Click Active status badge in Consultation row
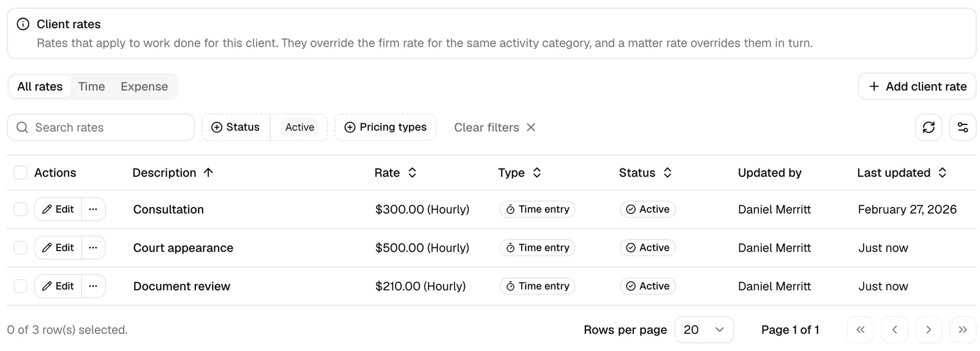Screen dimensions: 980x351 click(647, 209)
